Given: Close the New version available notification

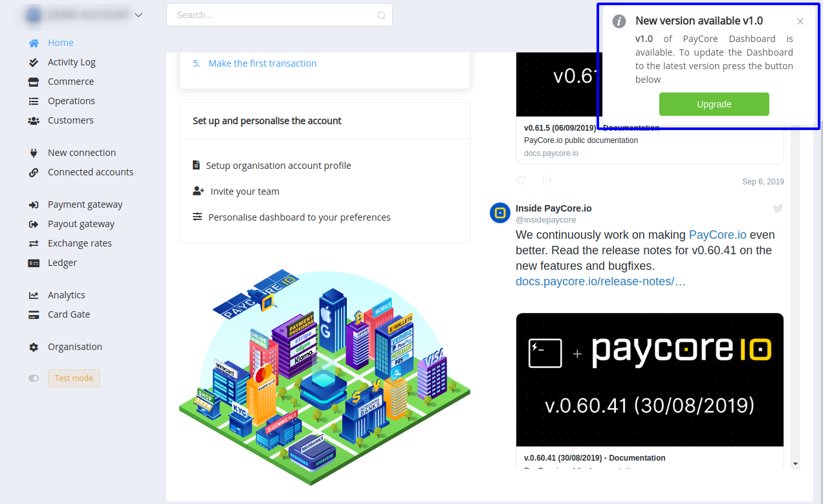Looking at the screenshot, I should [x=800, y=21].
